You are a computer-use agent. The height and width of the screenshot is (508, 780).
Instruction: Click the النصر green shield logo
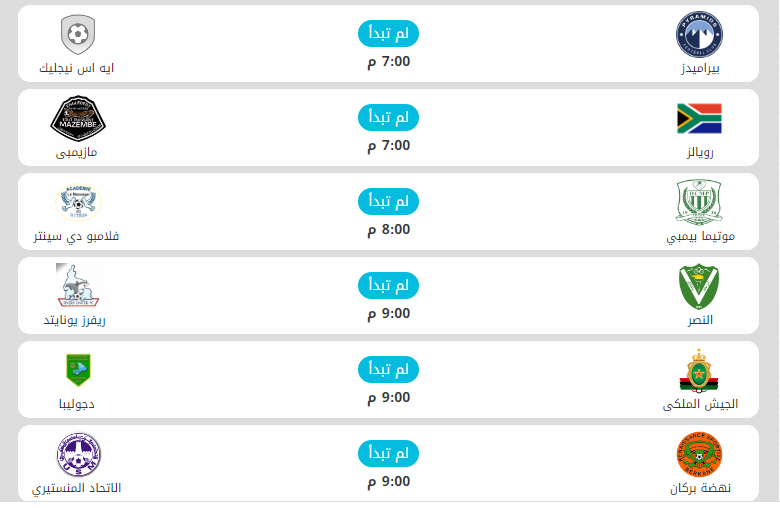tap(699, 287)
